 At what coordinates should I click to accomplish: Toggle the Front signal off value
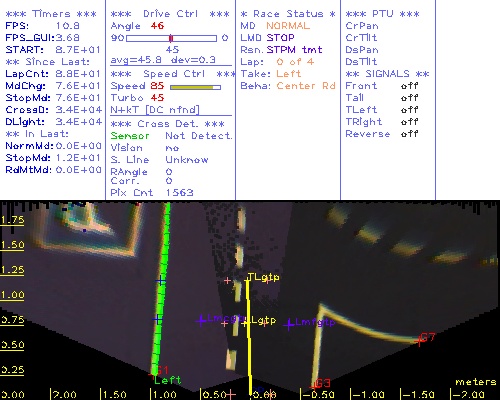tap(409, 86)
